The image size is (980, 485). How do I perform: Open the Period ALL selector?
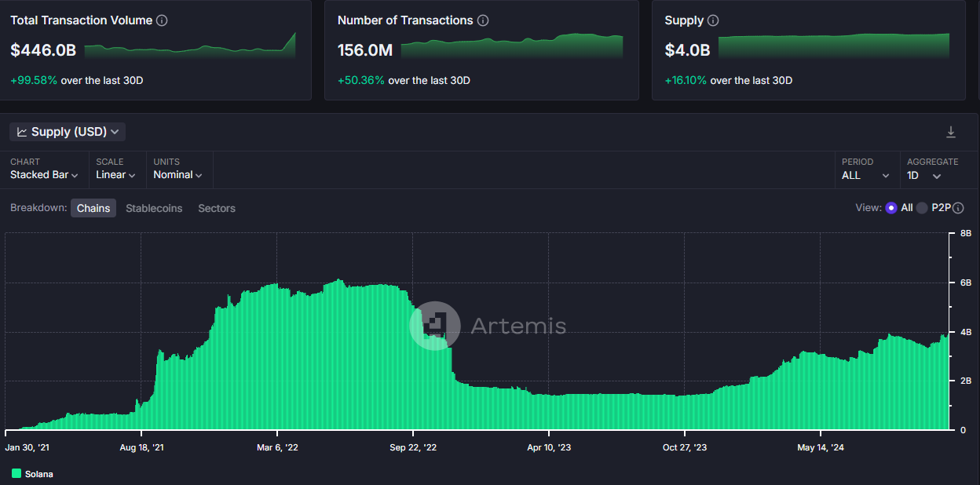865,176
